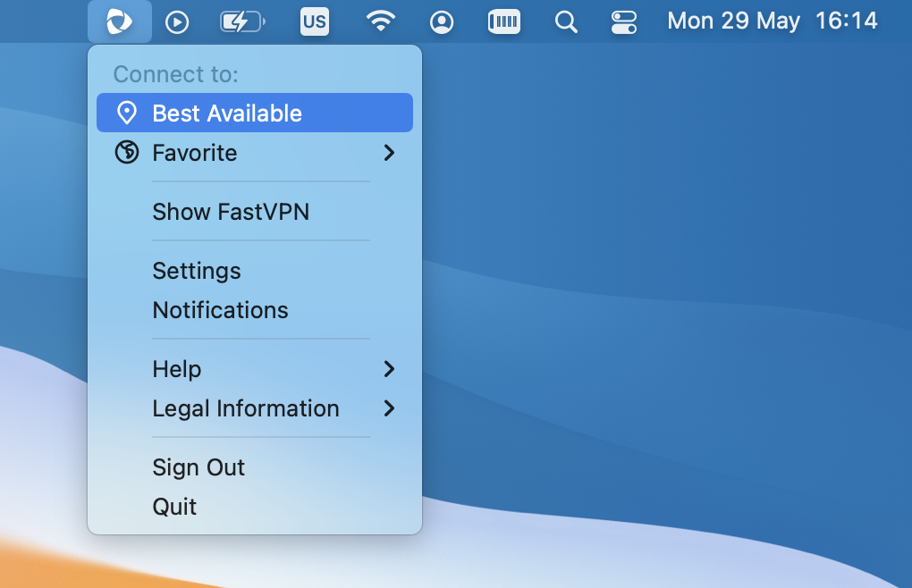Connect to Best Available location
This screenshot has height=588, width=912.
click(255, 113)
